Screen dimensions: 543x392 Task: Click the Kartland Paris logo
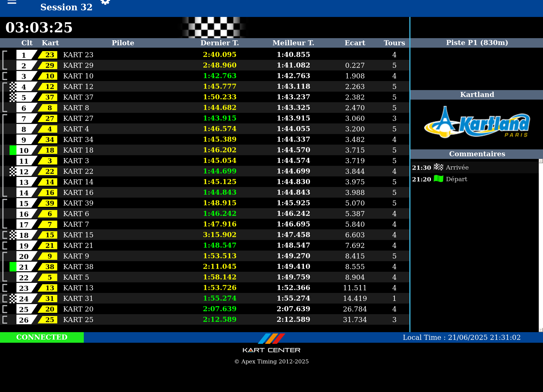click(x=477, y=122)
